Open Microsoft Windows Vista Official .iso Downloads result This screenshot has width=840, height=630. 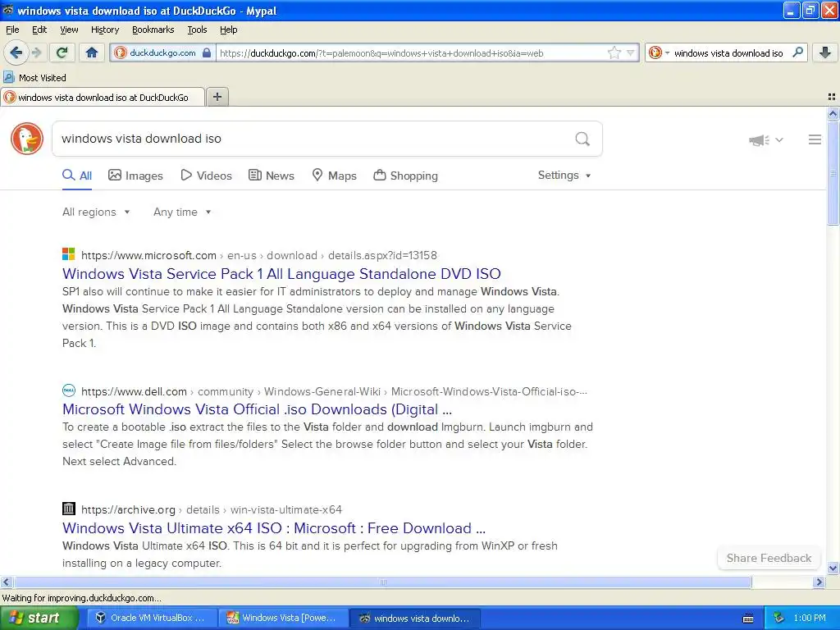257,409
